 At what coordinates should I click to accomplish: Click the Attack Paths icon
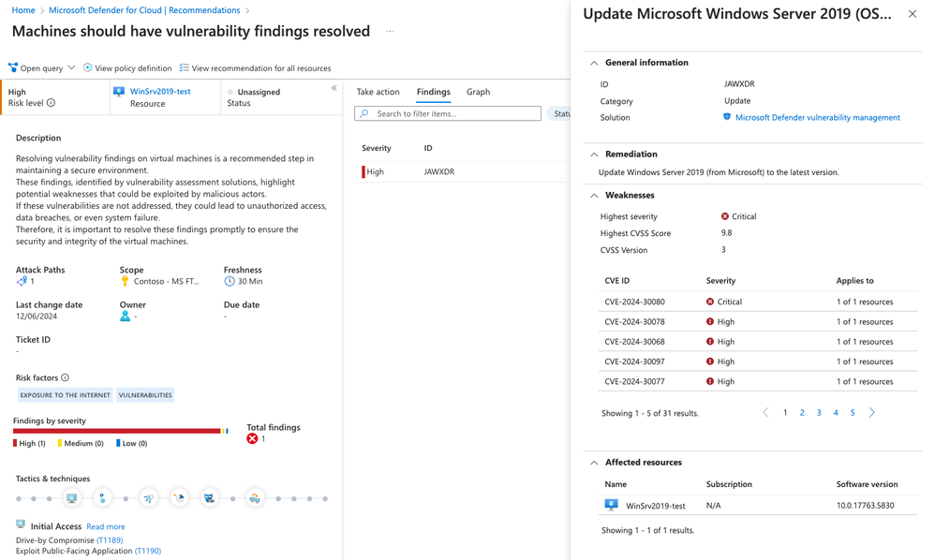[x=22, y=281]
